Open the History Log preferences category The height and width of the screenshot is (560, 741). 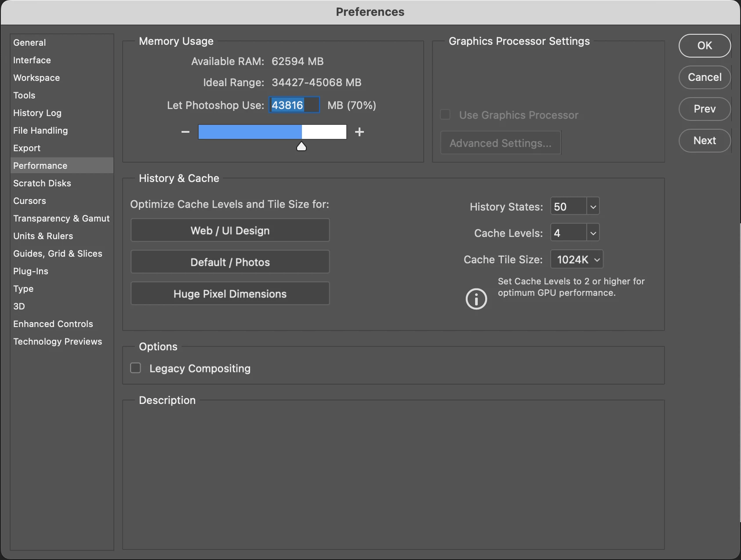coord(62,113)
